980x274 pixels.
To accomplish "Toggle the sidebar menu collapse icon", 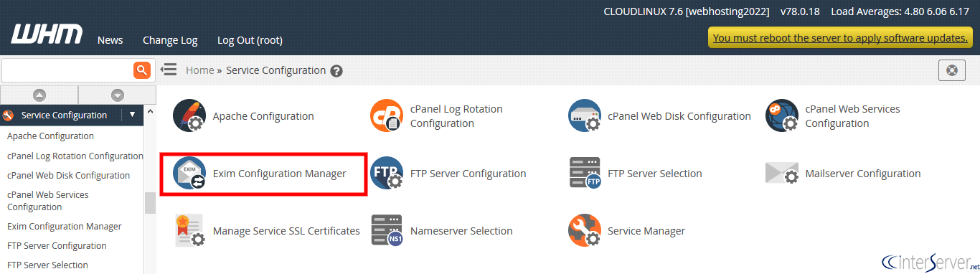I will [168, 70].
